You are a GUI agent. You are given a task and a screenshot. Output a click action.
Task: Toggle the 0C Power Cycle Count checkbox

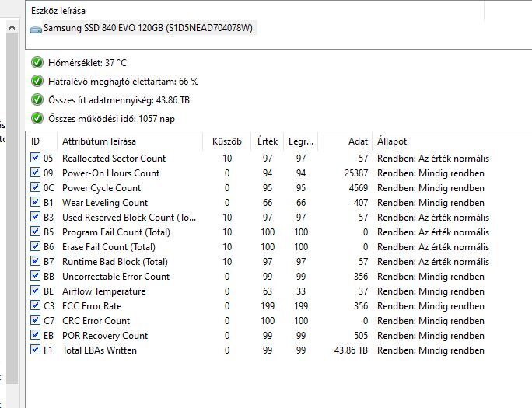click(35, 187)
